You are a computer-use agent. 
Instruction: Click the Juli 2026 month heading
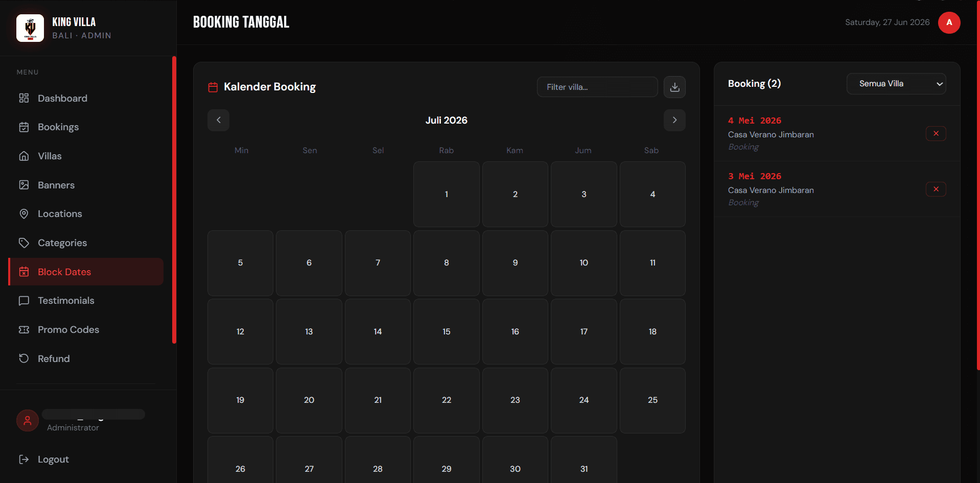click(x=446, y=120)
